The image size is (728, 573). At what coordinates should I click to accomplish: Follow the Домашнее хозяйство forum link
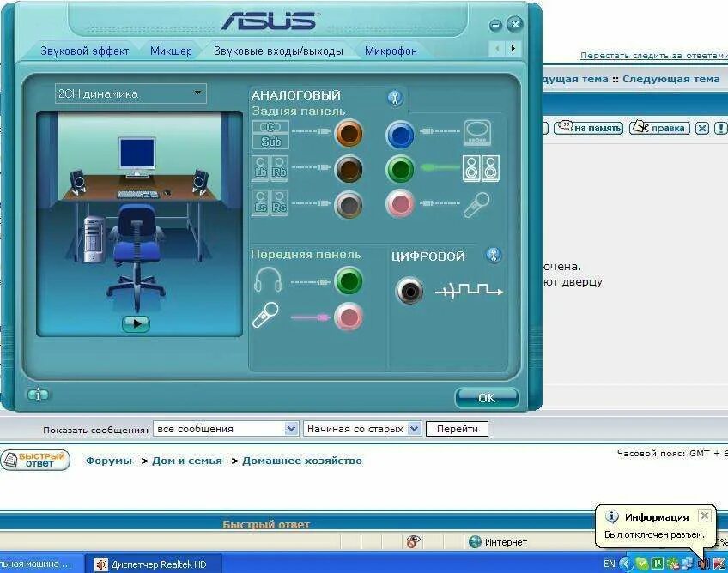pos(304,461)
